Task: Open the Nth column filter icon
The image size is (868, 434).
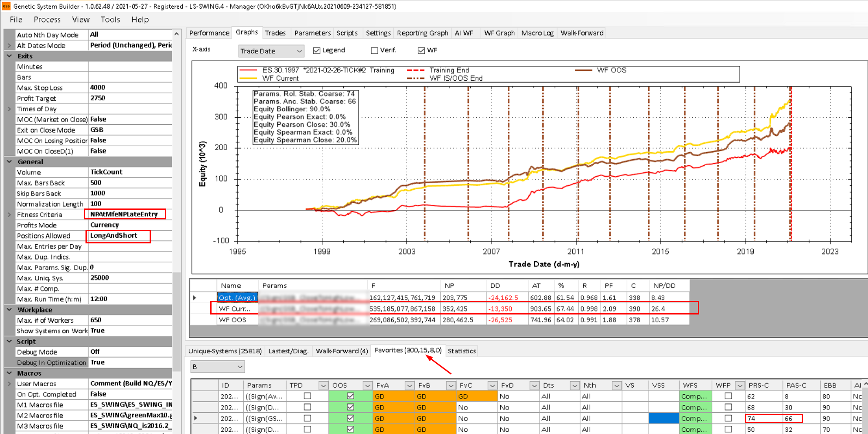Action: [616, 386]
